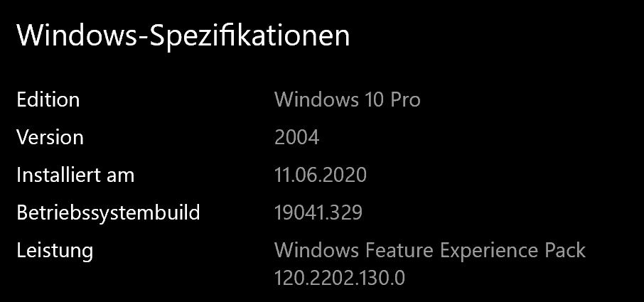The height and width of the screenshot is (302, 644).
Task: Click the word Pro in the edition value
Action: [x=405, y=99]
